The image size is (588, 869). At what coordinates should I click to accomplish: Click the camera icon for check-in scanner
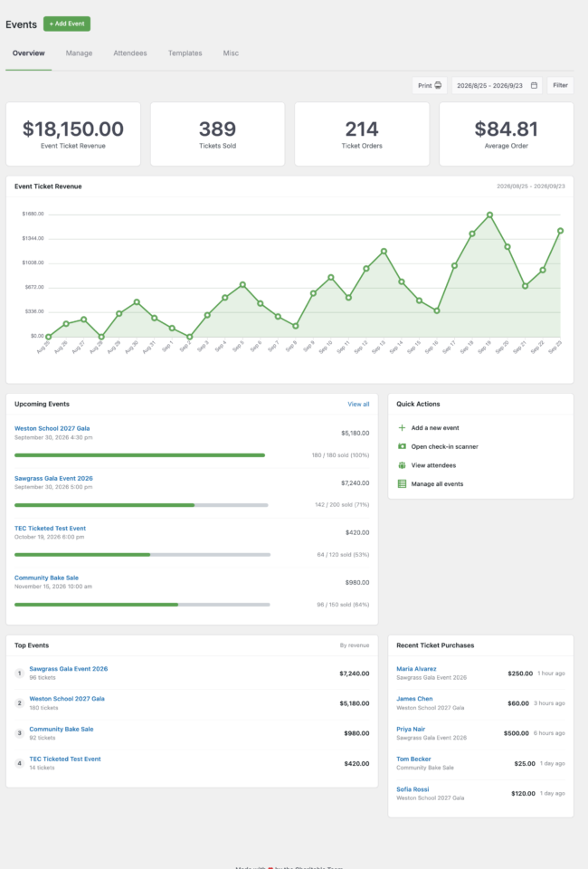click(x=402, y=446)
